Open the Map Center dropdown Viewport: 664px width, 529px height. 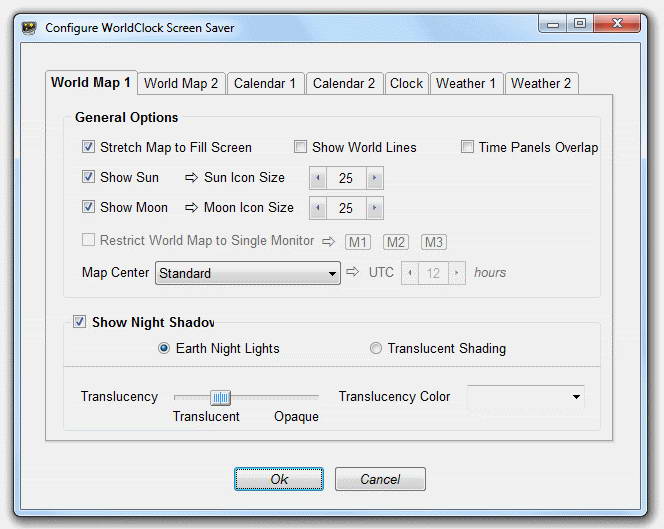point(248,273)
